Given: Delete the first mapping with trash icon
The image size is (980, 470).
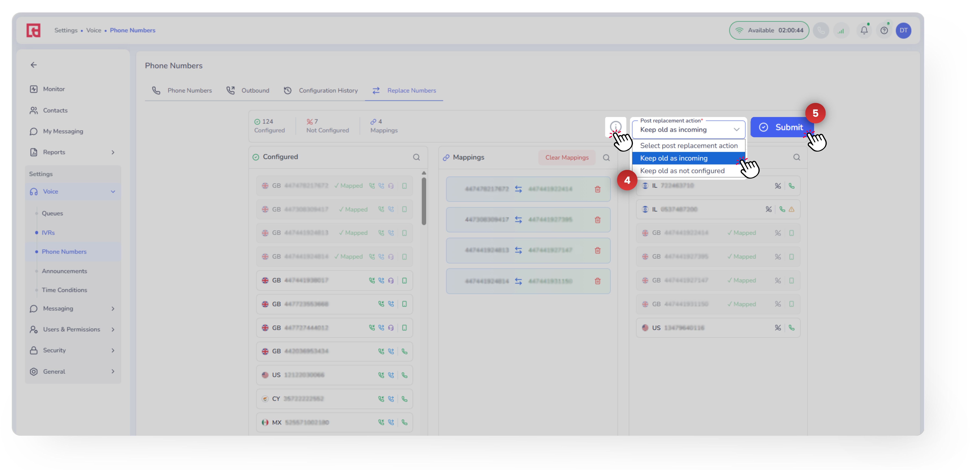Looking at the screenshot, I should coord(597,189).
